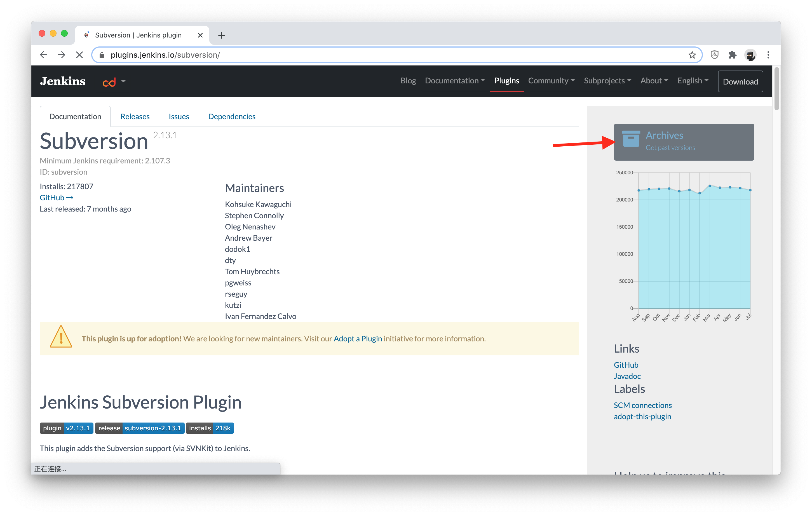
Task: Select maintainer Oleg Nenashev
Action: pos(250,227)
